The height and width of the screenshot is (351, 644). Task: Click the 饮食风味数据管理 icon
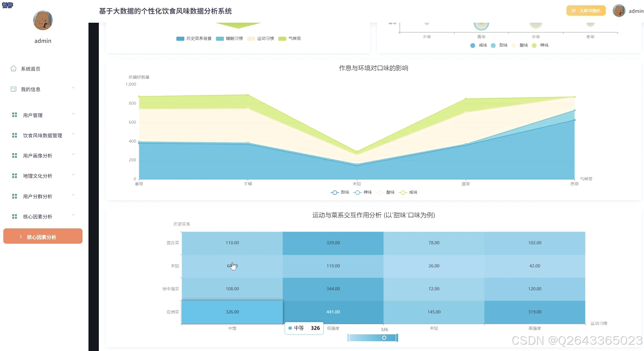[14, 135]
